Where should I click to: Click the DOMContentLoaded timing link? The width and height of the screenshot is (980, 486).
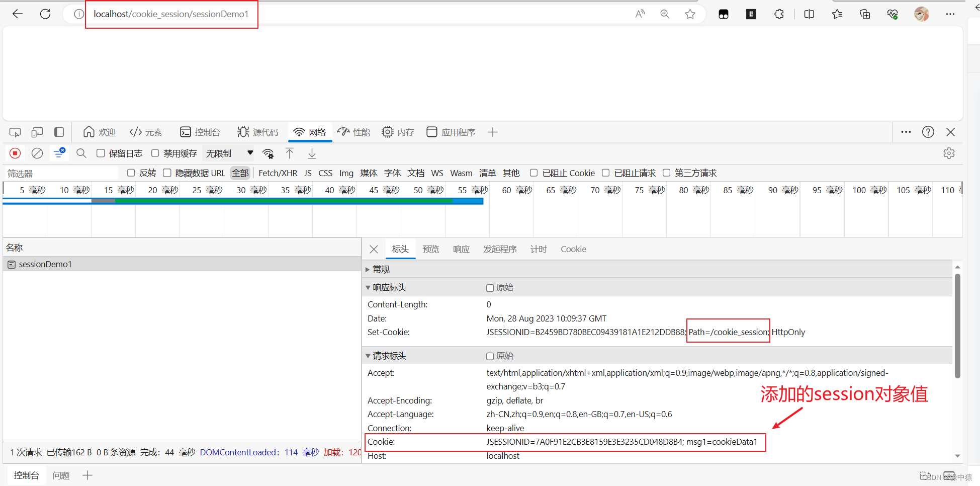(x=239, y=452)
